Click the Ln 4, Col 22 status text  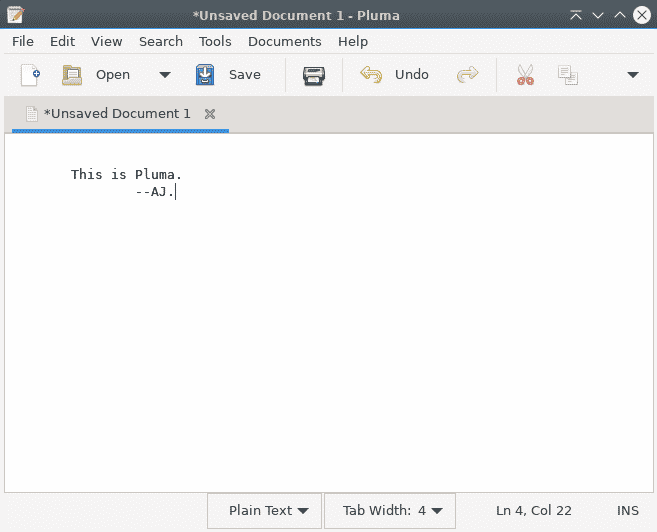click(x=533, y=511)
